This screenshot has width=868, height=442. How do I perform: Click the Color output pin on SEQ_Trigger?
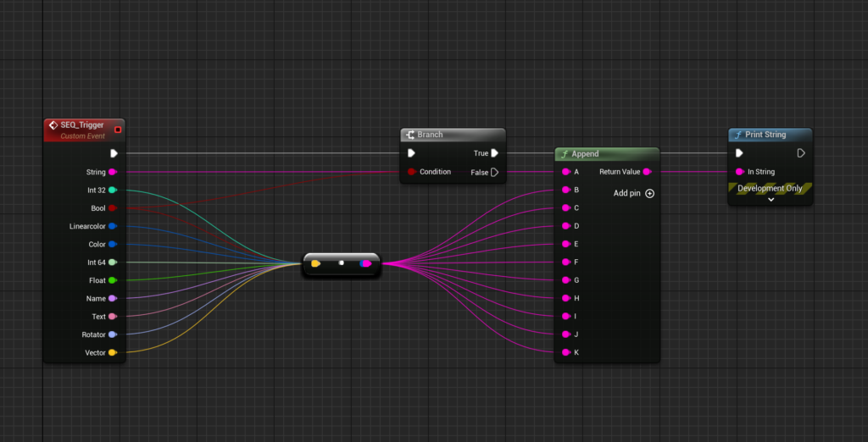113,244
